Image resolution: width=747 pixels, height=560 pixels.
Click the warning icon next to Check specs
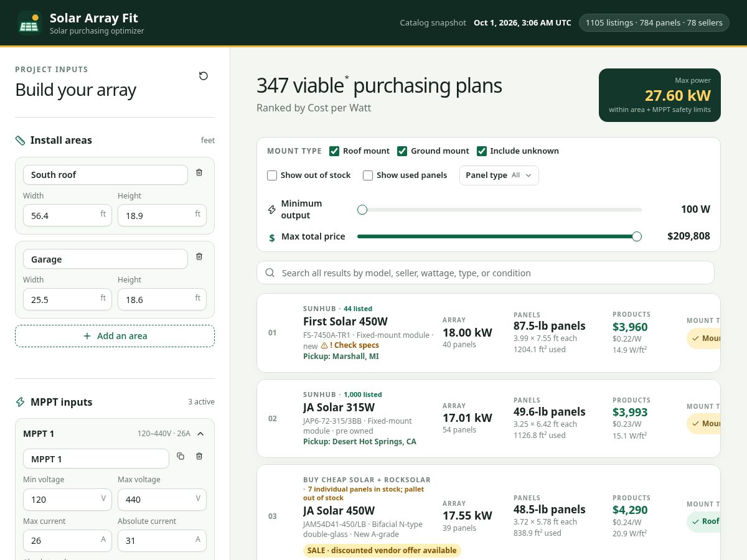coord(324,345)
